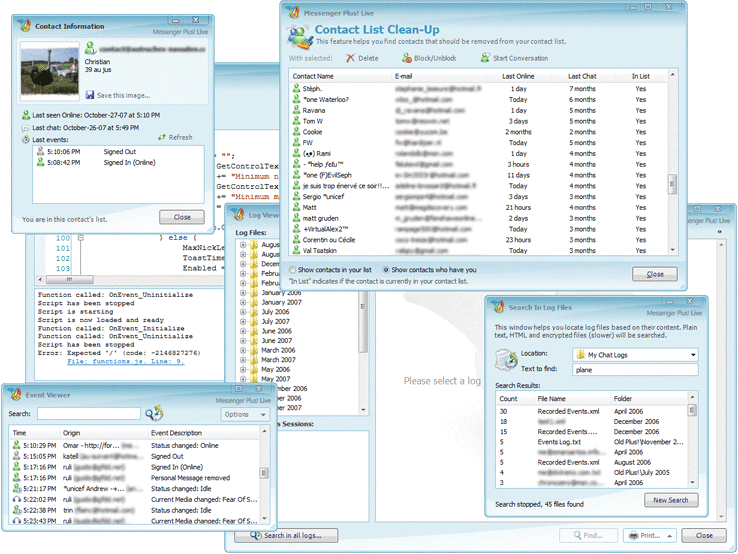Screen dimensions: 738x554
Task: Click the Print printer icon in Log Viewer
Action: pos(634,535)
